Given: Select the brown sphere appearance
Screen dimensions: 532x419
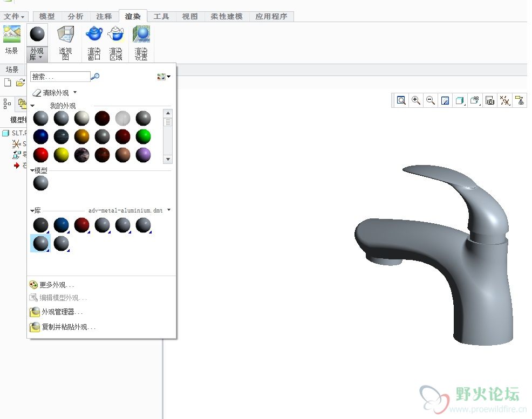Looking at the screenshot, I should pyautogui.click(x=123, y=155).
